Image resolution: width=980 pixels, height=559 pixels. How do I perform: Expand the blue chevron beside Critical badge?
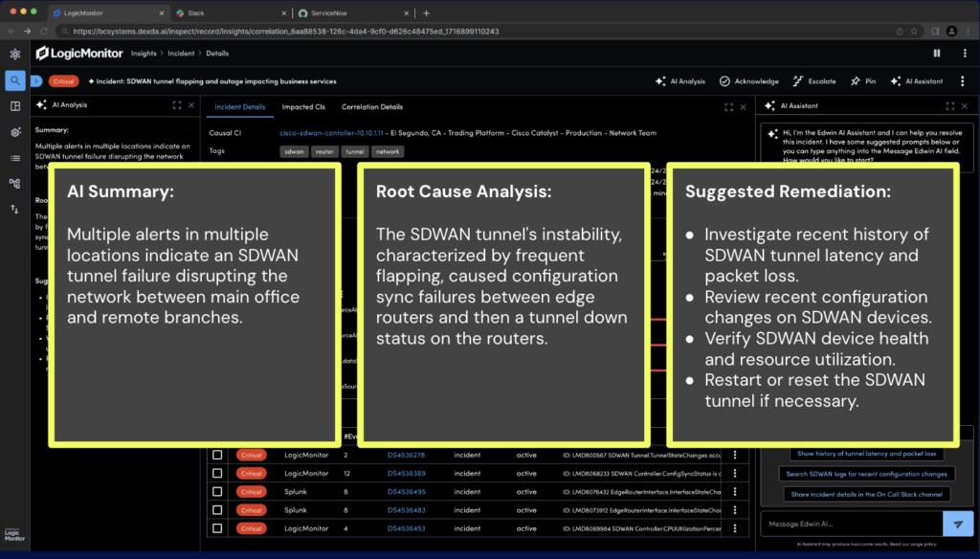37,81
